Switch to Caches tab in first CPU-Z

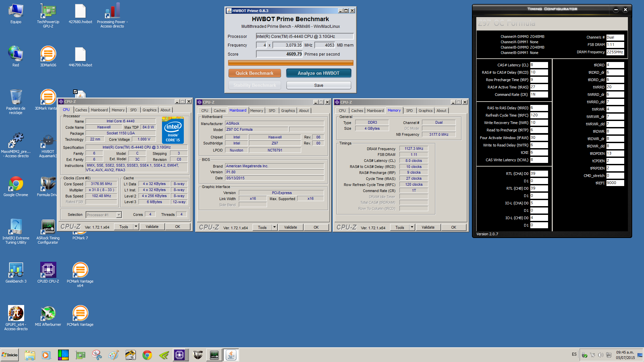click(x=81, y=110)
